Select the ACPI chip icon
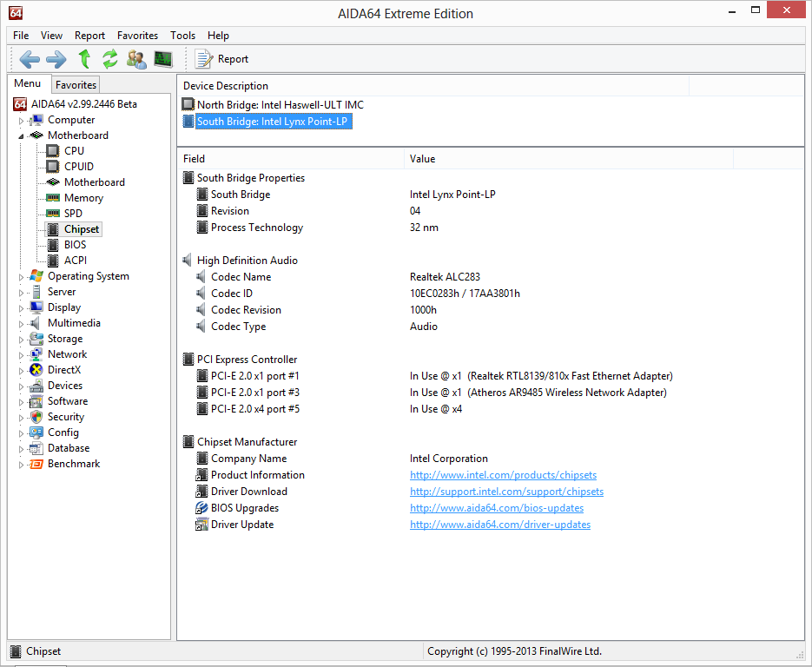812x667 pixels. [x=53, y=261]
